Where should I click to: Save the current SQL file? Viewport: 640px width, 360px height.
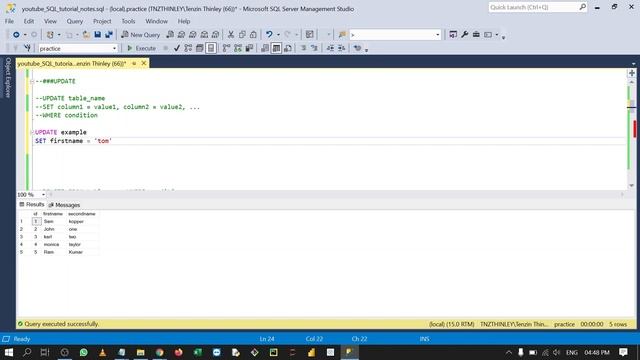(98, 35)
